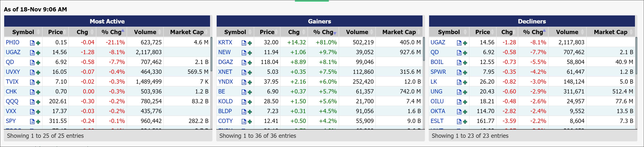Sort Decliners table by Market Cap
The image size is (644, 147).
pyautogui.click(x=610, y=32)
